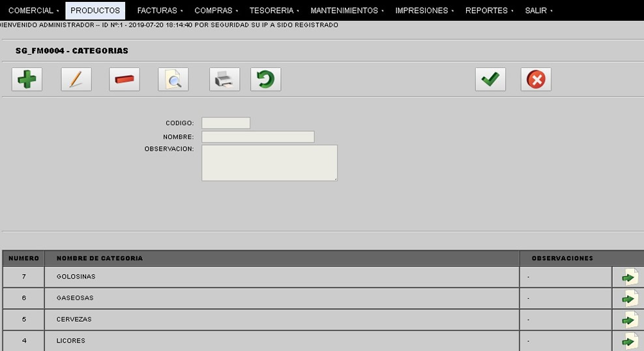Image resolution: width=644 pixels, height=351 pixels.
Task: Open search with magnifier document icon
Action: click(173, 80)
